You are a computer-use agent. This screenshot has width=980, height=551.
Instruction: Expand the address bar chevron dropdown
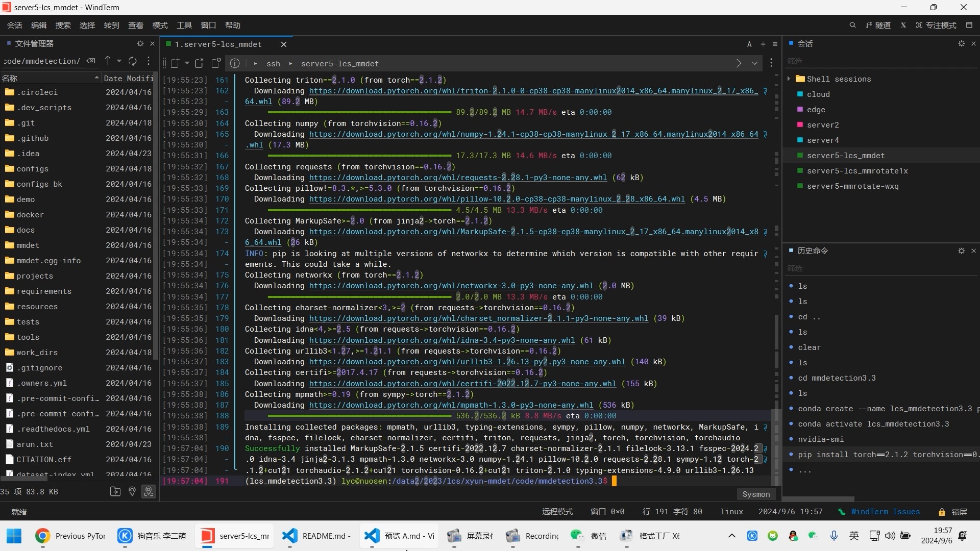pos(754,63)
